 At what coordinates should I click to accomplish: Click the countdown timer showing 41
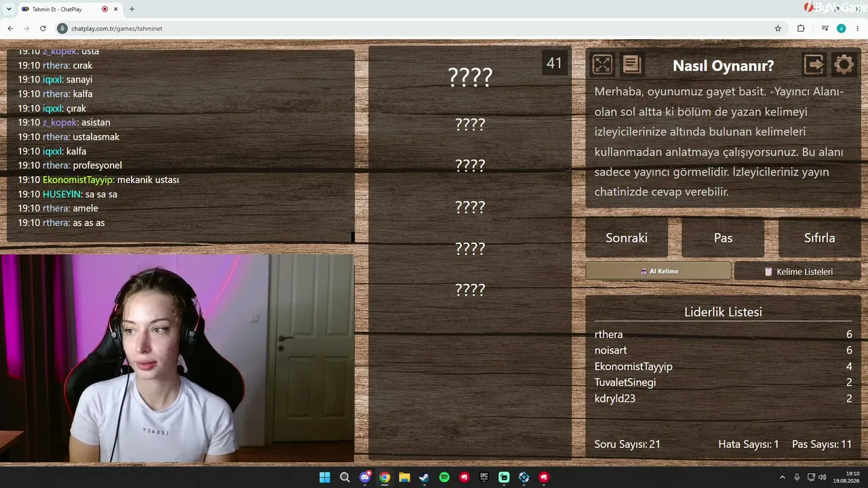[554, 63]
